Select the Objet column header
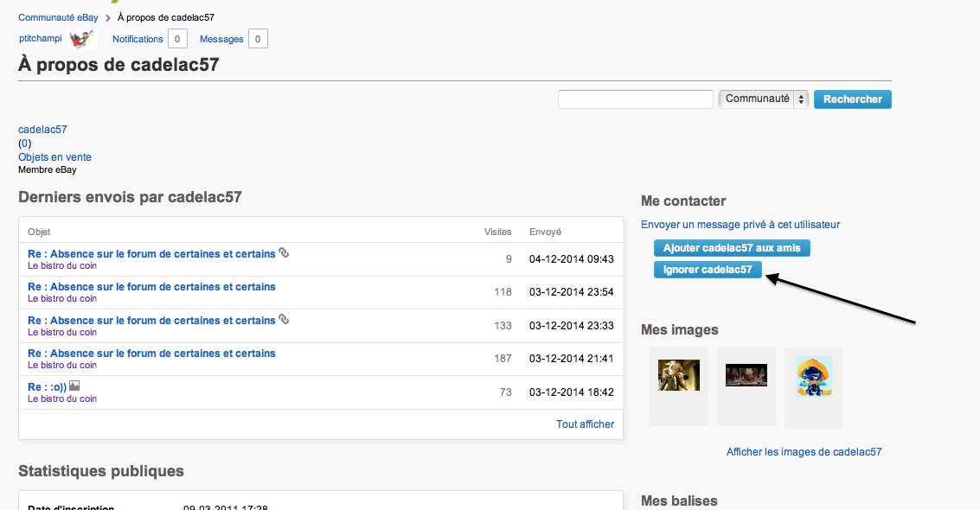 39,232
